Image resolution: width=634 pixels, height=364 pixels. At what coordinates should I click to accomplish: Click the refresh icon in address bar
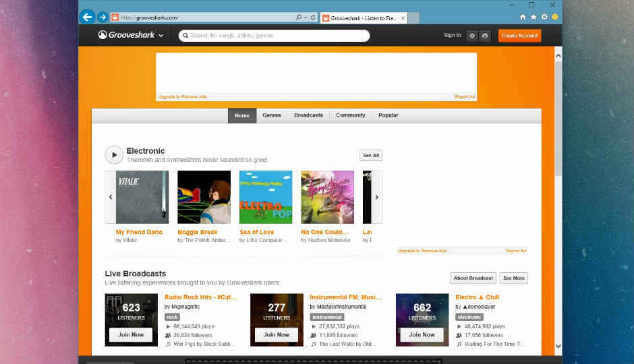click(x=313, y=18)
